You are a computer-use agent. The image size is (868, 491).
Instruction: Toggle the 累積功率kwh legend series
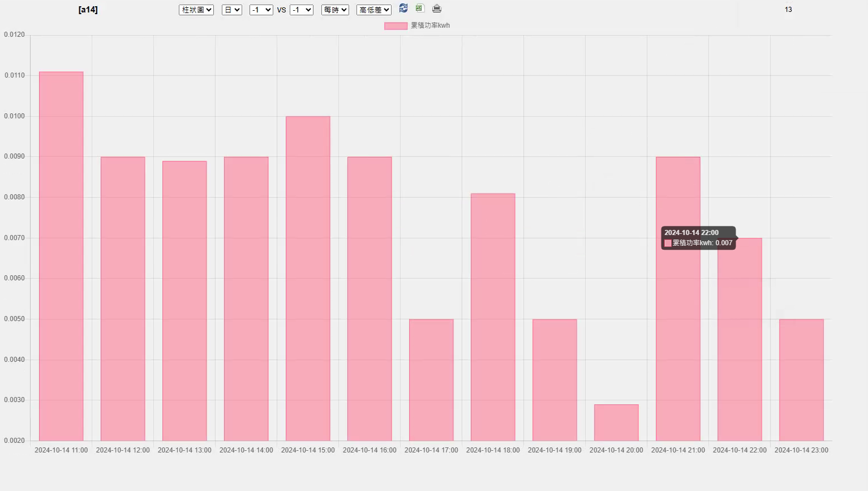point(430,25)
